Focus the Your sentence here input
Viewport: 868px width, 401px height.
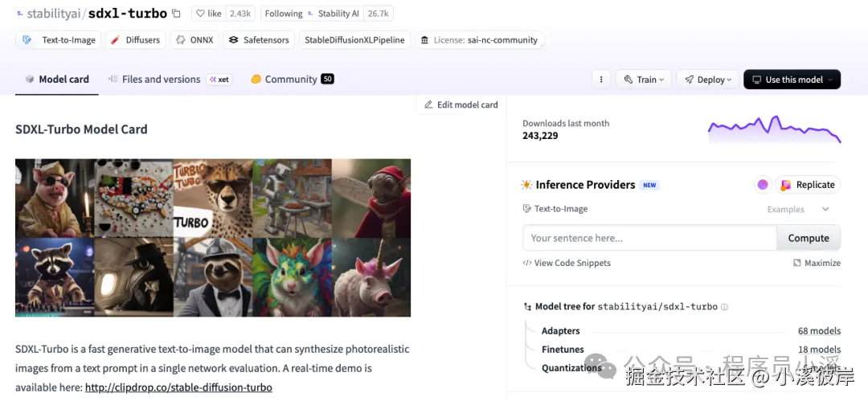649,238
